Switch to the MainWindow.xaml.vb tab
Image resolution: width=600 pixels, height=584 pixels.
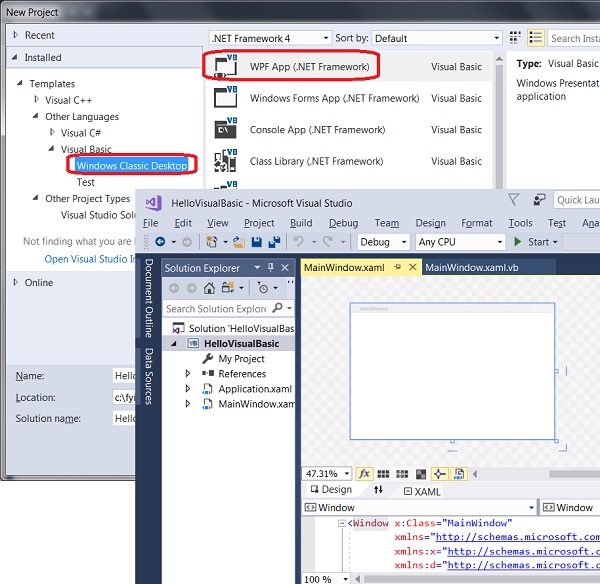[x=472, y=268]
